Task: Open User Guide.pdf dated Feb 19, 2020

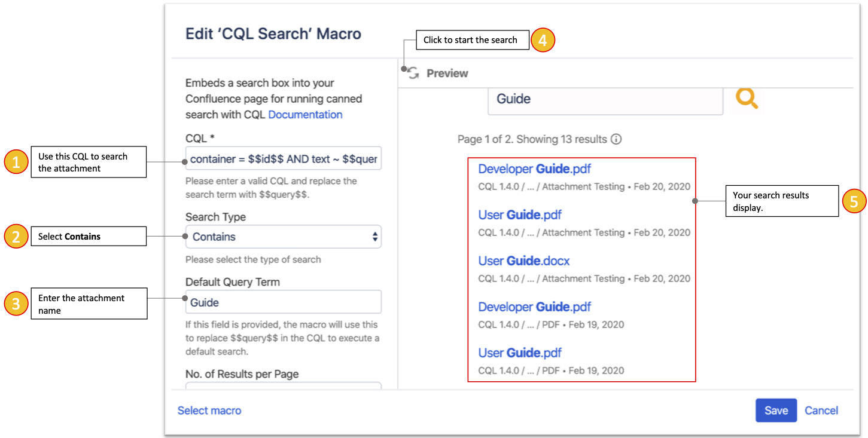Action: 519,353
